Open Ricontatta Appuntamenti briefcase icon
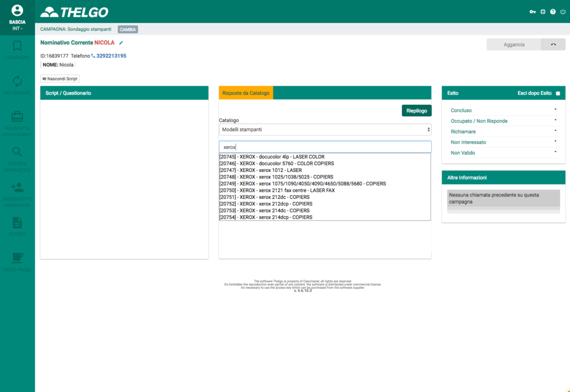The width and height of the screenshot is (570, 392). click(x=17, y=116)
